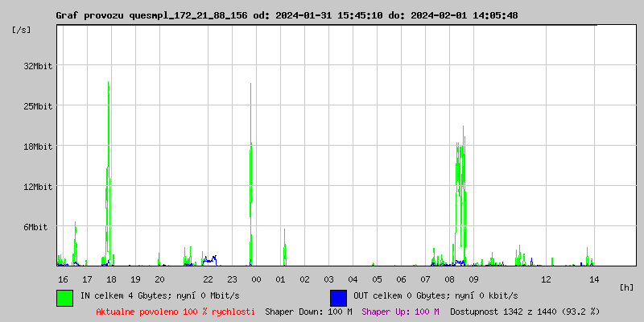Select hour 14 on the time axis
Screen dimensions: 644x322
[594, 279]
